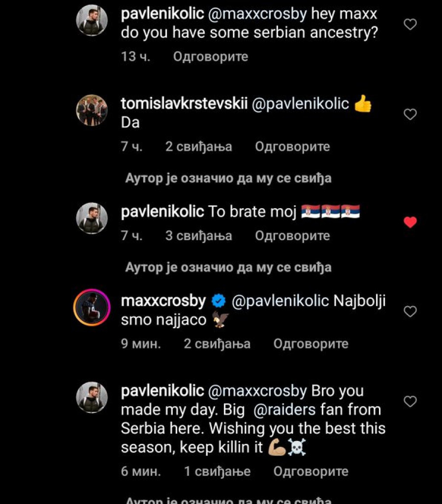View '3 свиђања' under 'To brate moj'
The height and width of the screenshot is (504, 442).
tap(198, 236)
